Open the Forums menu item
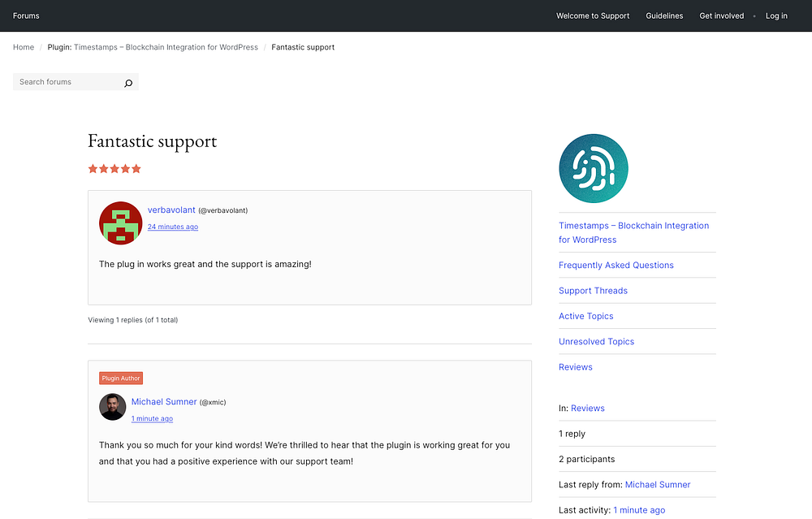This screenshot has width=812, height=519. 26,15
